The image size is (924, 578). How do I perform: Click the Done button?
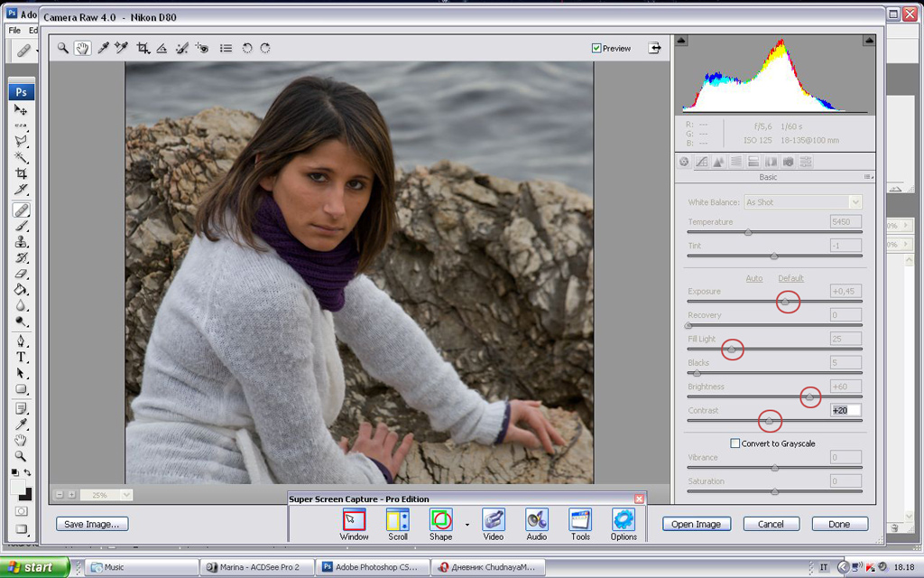pyautogui.click(x=839, y=524)
